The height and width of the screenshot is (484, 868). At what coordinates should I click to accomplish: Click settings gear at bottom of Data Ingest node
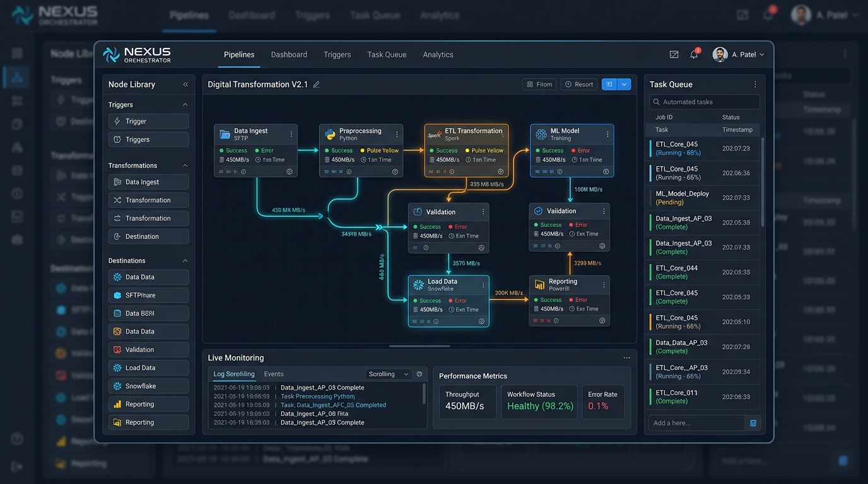click(290, 171)
